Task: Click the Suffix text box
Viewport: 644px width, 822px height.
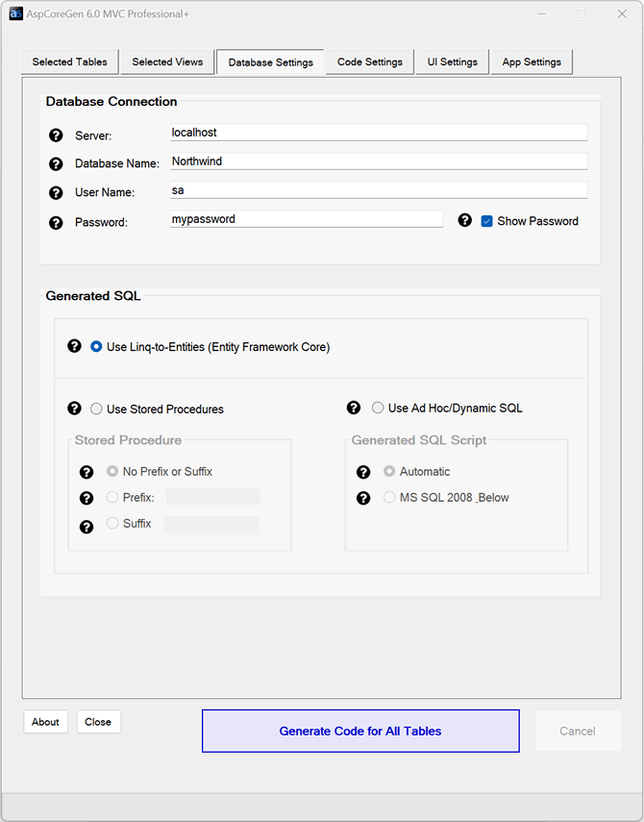Action: [211, 525]
